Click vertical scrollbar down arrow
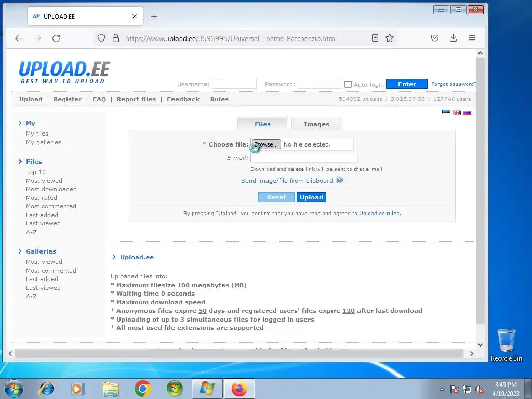532x399 pixels. [480, 345]
